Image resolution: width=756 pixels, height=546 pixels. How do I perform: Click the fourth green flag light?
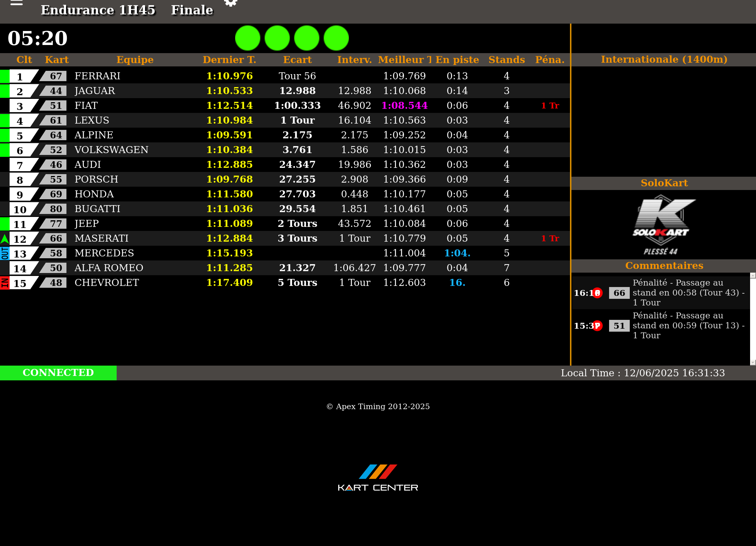(x=336, y=38)
